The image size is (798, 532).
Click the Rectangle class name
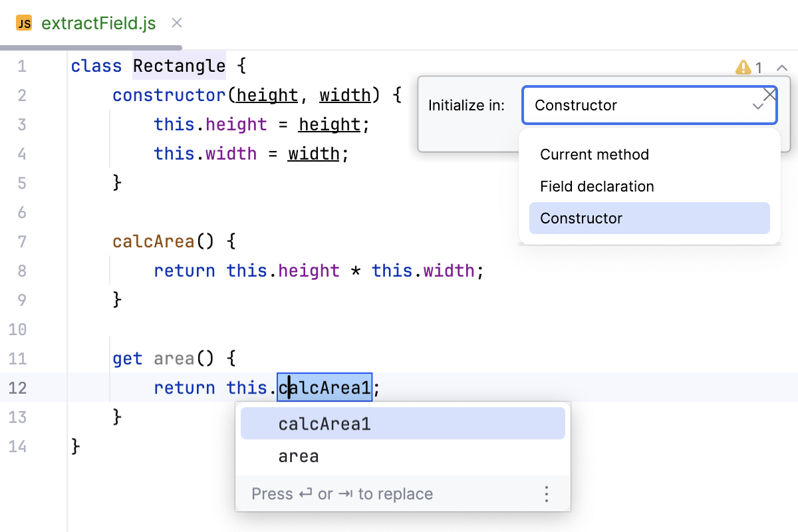tap(179, 66)
